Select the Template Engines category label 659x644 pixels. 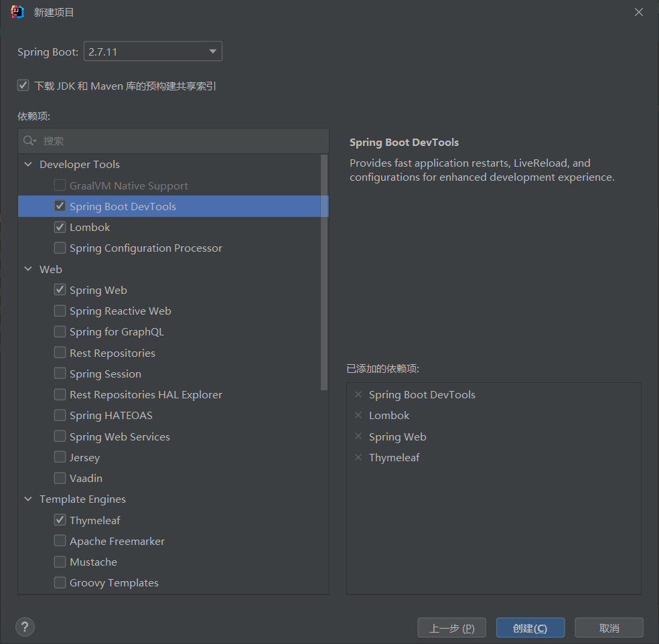coord(82,499)
